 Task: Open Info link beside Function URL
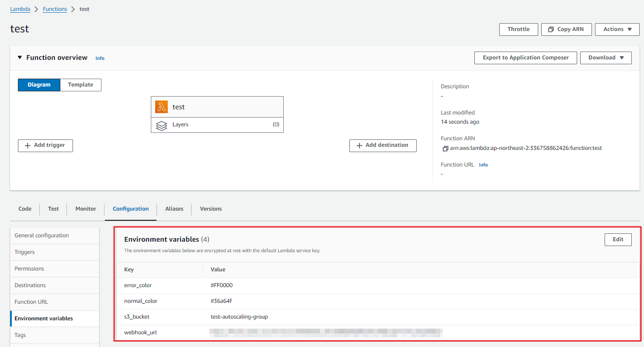click(483, 165)
